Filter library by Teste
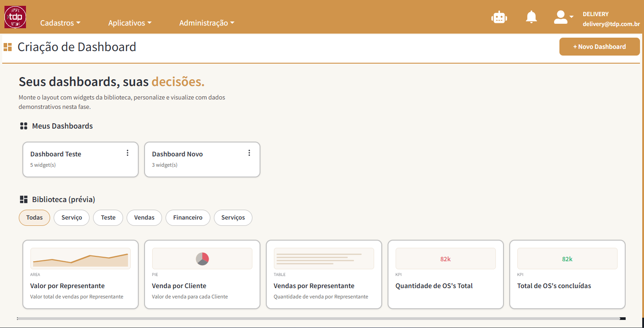 click(x=108, y=218)
